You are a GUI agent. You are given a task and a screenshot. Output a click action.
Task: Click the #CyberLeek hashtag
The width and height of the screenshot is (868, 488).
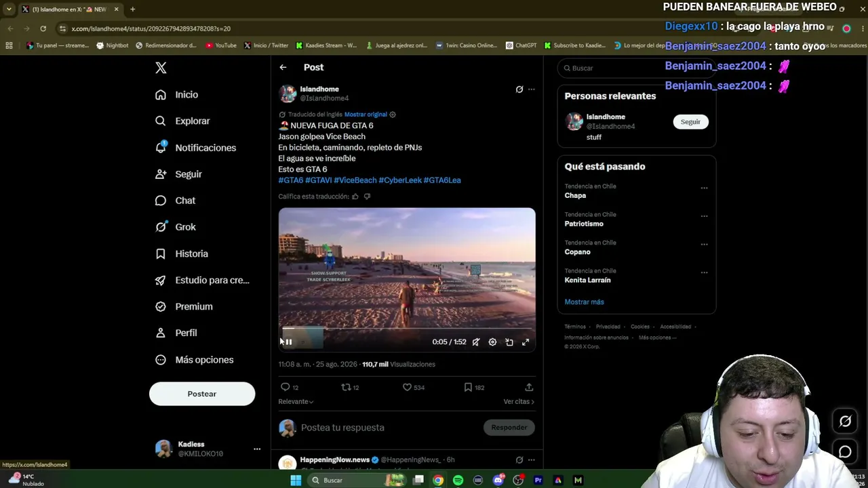(x=400, y=180)
